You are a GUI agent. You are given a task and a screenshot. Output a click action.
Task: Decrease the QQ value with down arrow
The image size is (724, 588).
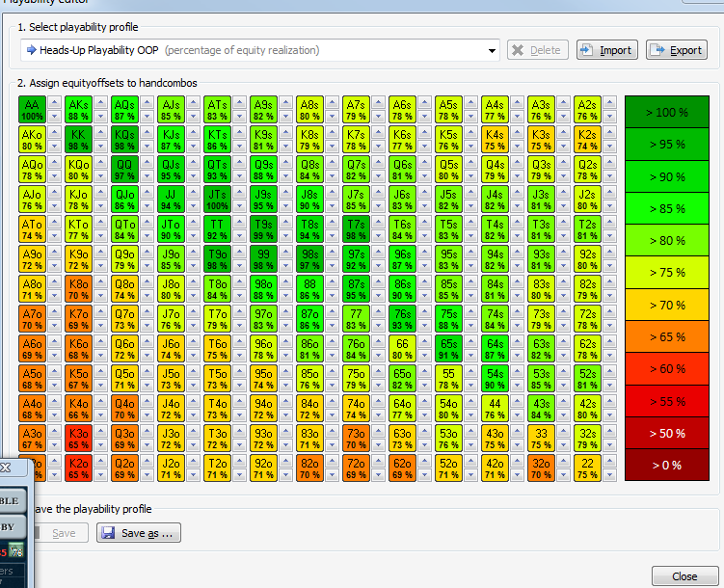(x=147, y=176)
